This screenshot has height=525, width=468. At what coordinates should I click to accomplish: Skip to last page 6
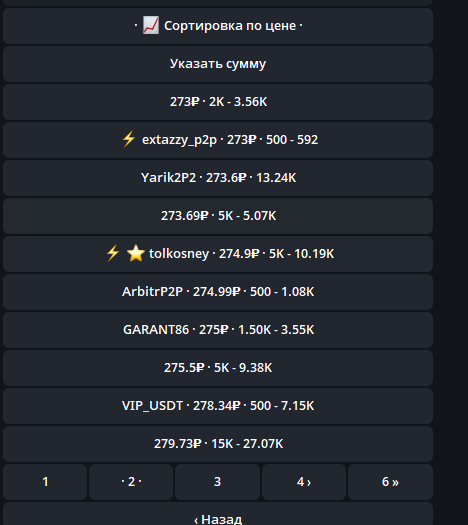click(x=390, y=482)
